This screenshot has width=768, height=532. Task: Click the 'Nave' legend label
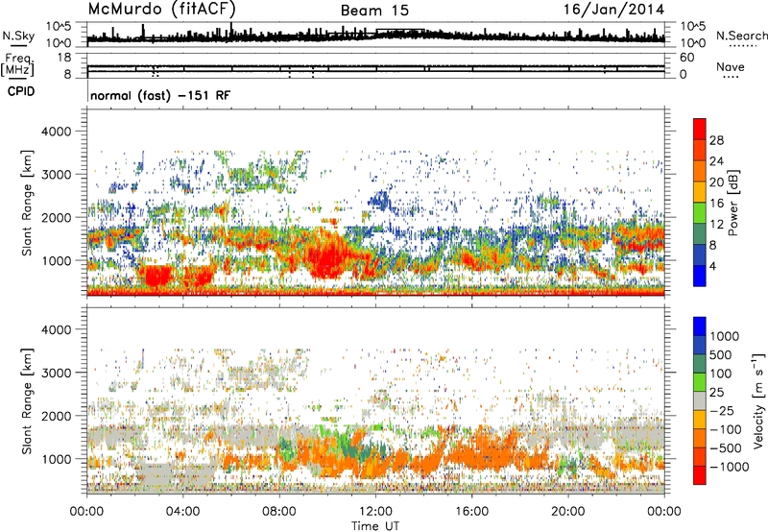pyautogui.click(x=731, y=66)
